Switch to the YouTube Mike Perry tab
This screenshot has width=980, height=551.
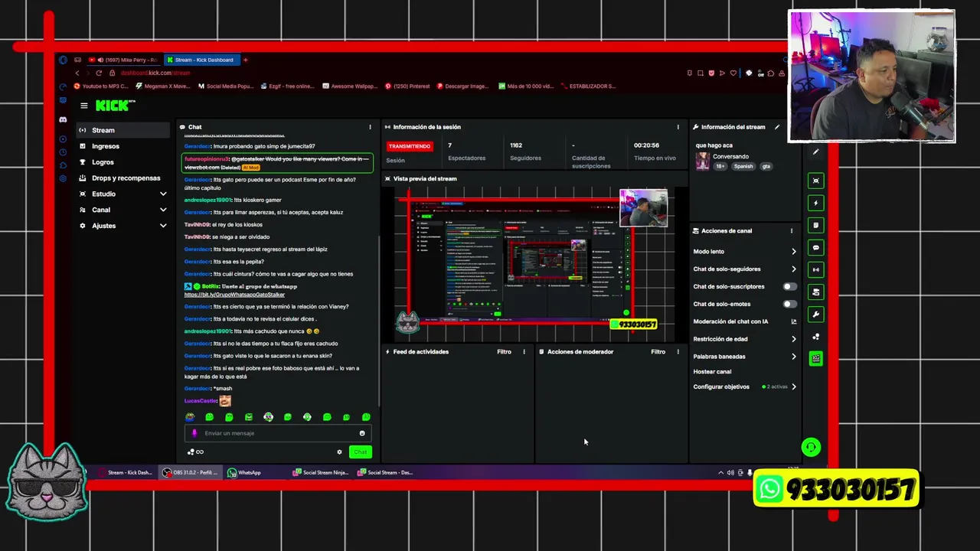[122, 60]
